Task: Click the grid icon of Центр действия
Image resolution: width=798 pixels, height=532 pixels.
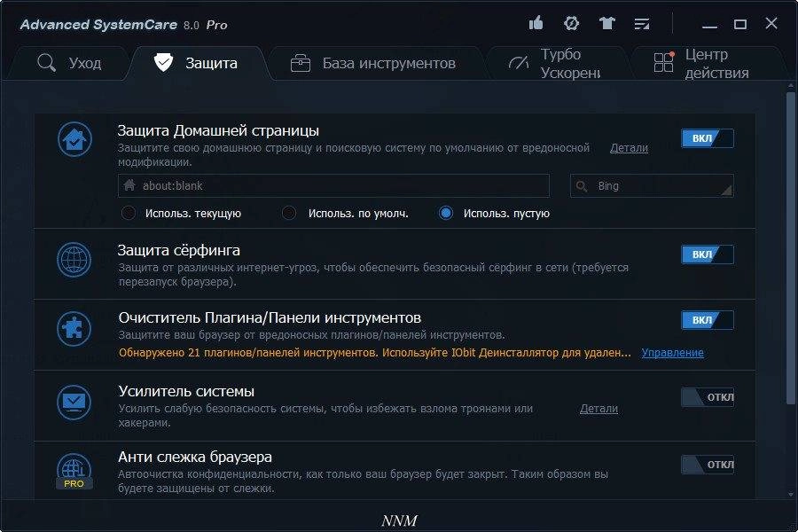Action: pyautogui.click(x=664, y=61)
